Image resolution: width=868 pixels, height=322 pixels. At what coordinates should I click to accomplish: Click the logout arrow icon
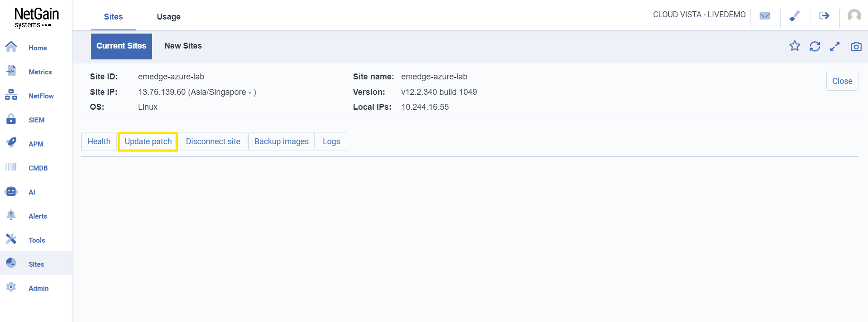pos(824,16)
